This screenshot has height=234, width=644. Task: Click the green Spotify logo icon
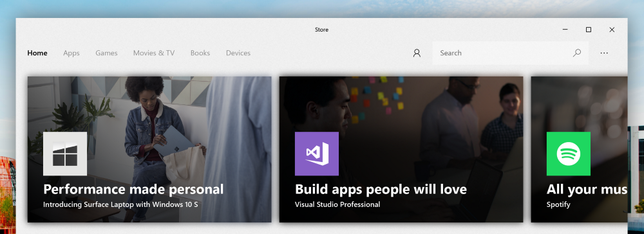[569, 154]
